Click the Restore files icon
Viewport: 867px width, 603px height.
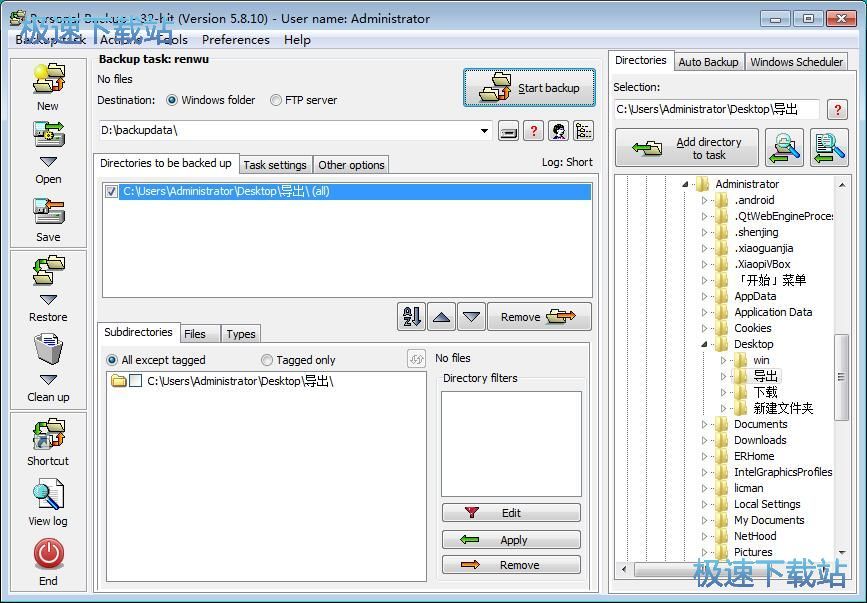point(49,270)
